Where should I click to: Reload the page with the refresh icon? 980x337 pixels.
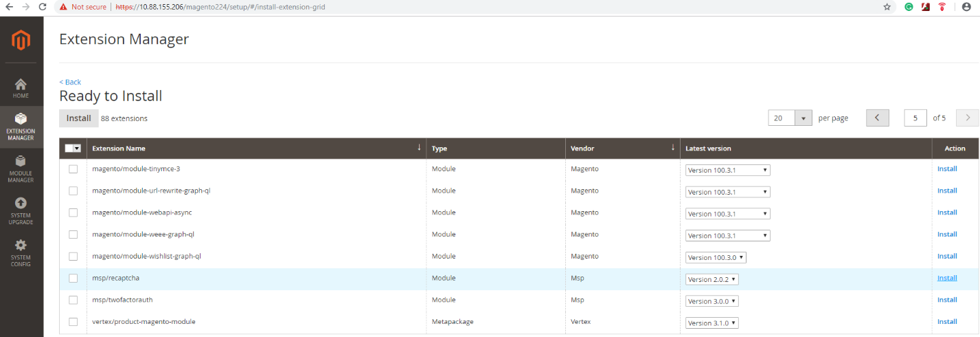click(x=43, y=7)
